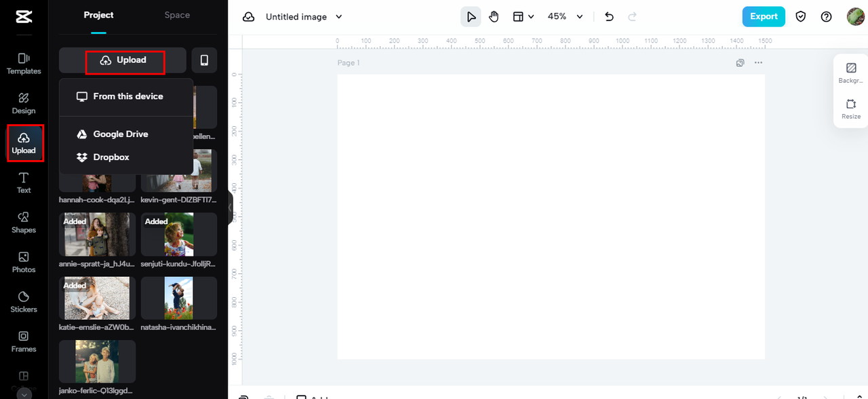Open the Shapes sidebar panel
The width and height of the screenshot is (868, 399).
coord(24,223)
